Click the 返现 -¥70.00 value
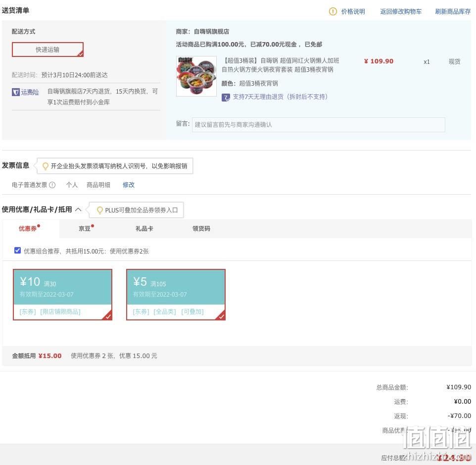This screenshot has height=465, width=476. (459, 416)
